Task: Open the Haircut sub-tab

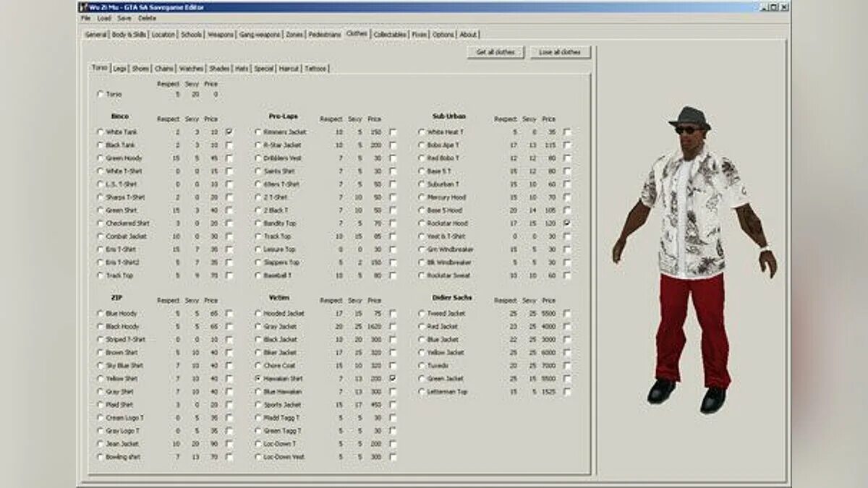Action: point(289,69)
